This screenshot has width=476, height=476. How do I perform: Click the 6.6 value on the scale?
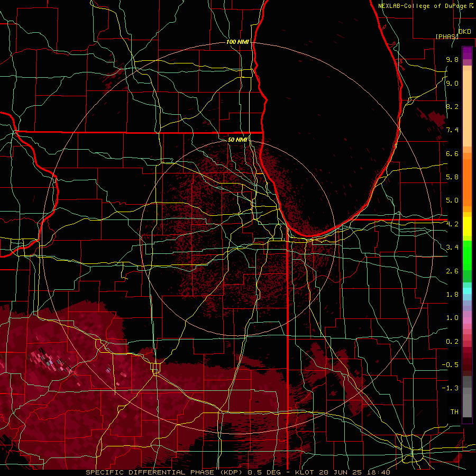pos(452,153)
